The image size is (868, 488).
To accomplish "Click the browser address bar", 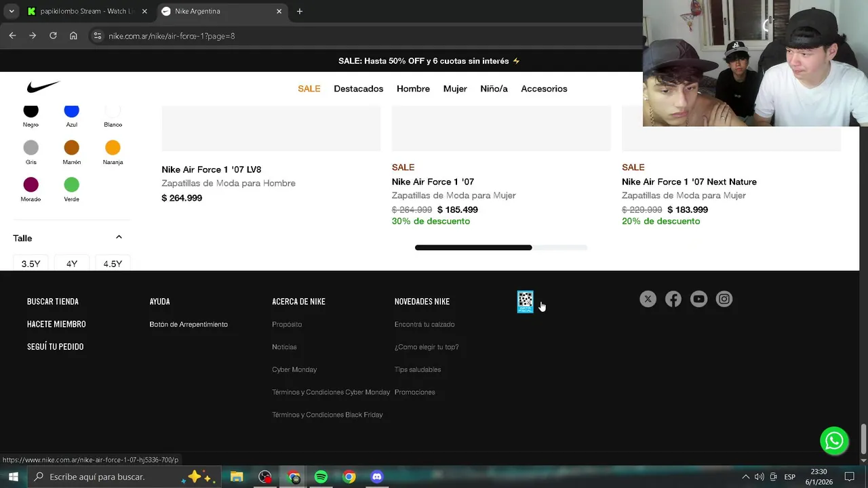I will click(366, 36).
